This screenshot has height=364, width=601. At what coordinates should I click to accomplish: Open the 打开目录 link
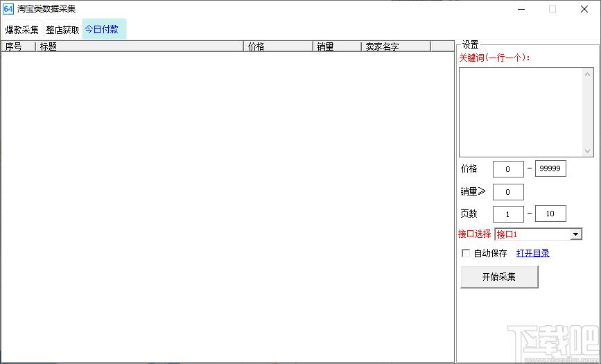[x=533, y=253]
